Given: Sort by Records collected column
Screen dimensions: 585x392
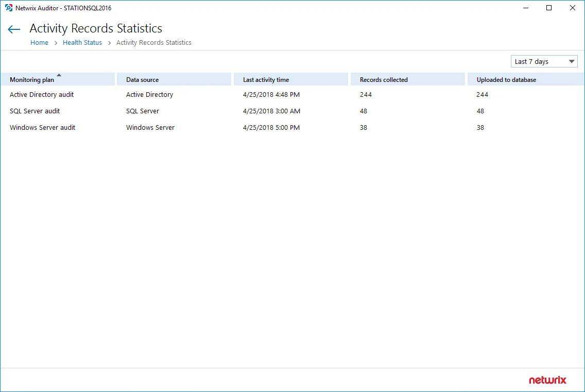Looking at the screenshot, I should (x=407, y=79).
